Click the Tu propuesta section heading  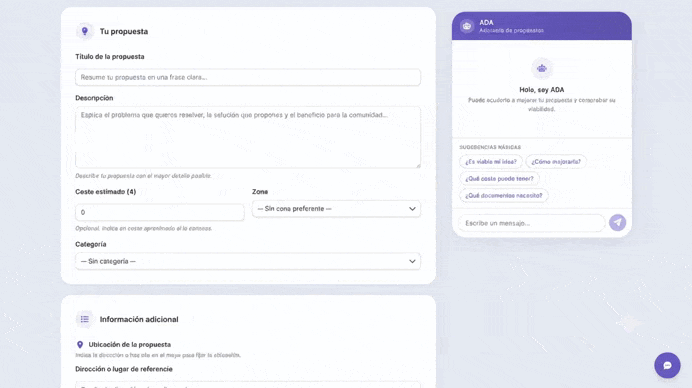pyautogui.click(x=124, y=31)
